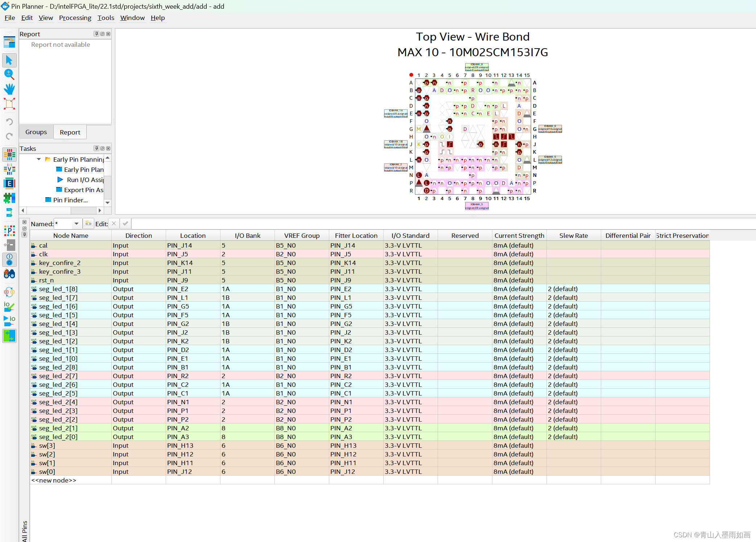The image size is (756, 542).
Task: Click the I/O assignment check icon
Action: (9, 306)
